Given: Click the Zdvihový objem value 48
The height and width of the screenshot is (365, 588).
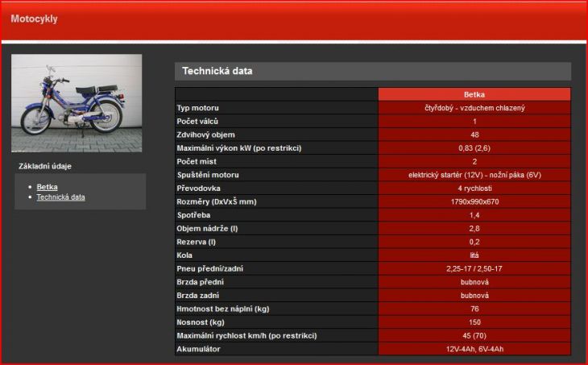Looking at the screenshot, I should (x=474, y=135).
